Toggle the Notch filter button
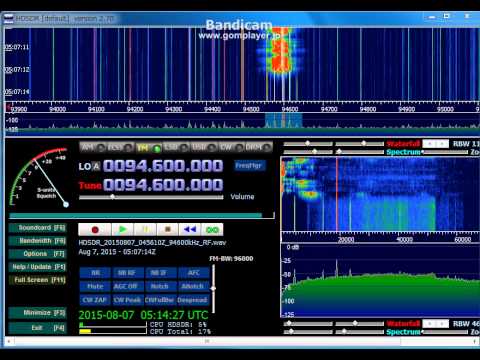The height and width of the screenshot is (360, 480). 160,286
